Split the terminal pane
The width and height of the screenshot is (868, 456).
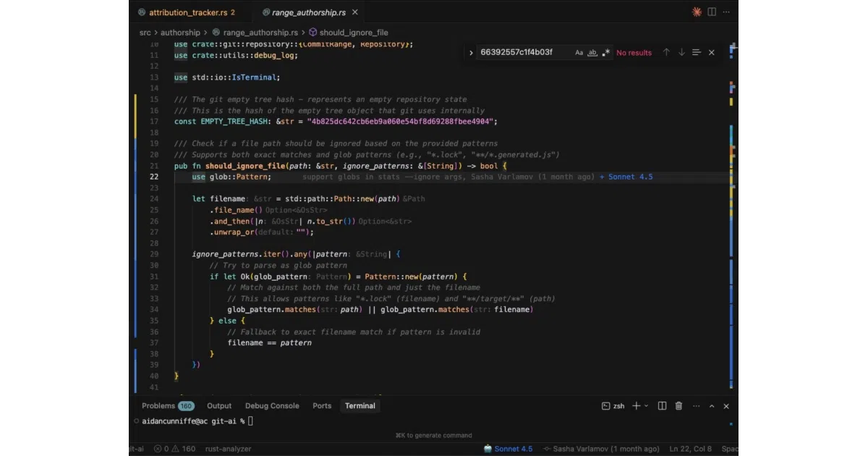[x=662, y=406]
